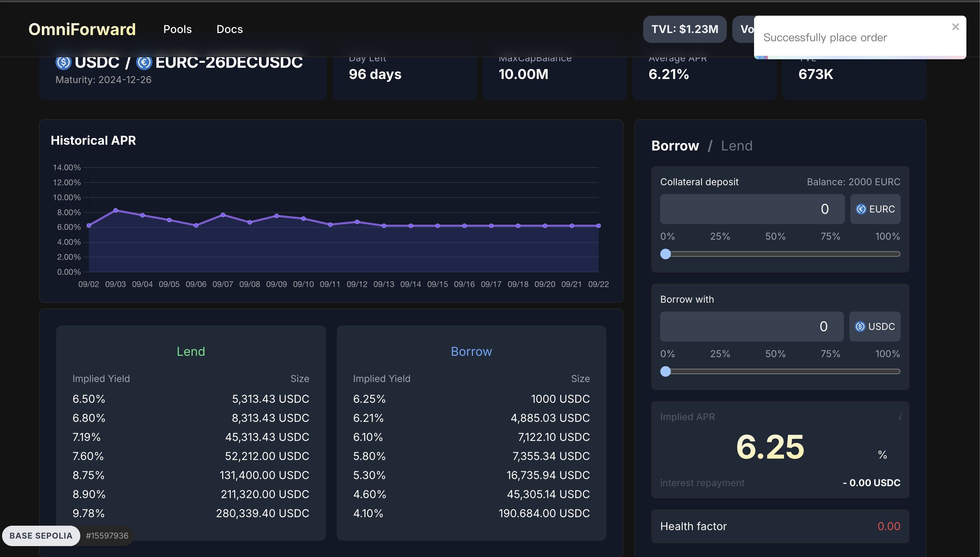Close the 'Successfully place order' notification
This screenshot has height=557, width=980.
(955, 27)
